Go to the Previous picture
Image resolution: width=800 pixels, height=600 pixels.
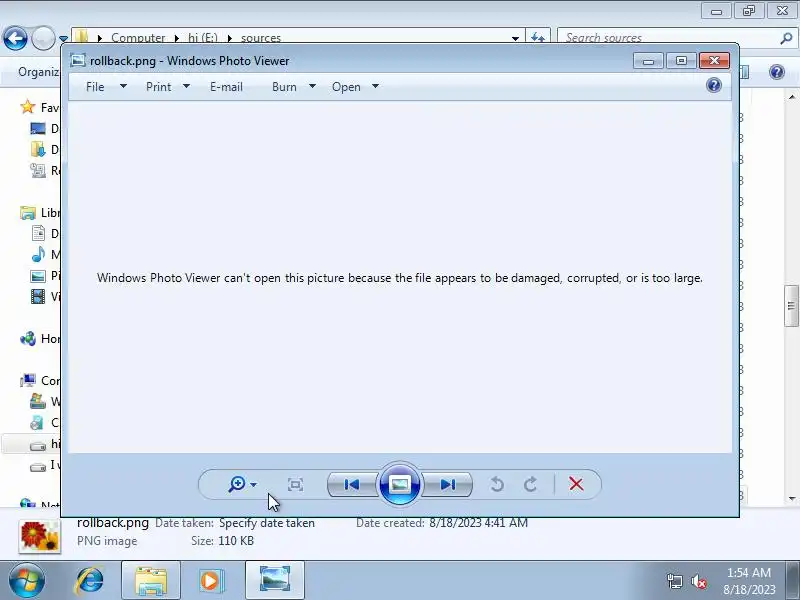352,484
